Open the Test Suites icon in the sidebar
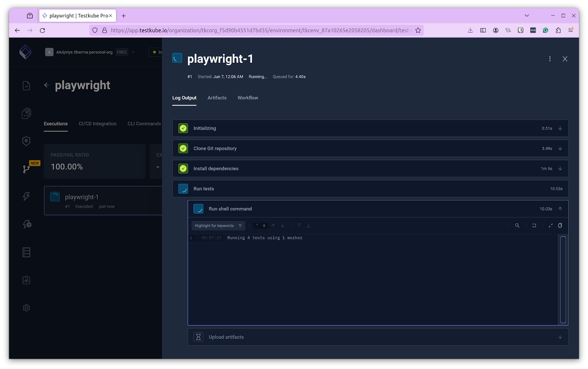 click(x=26, y=113)
